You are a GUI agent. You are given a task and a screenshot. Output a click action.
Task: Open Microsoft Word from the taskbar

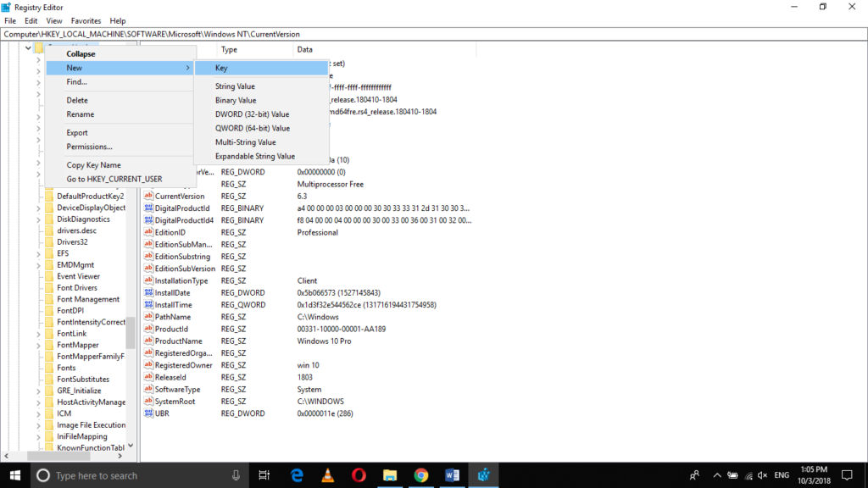pyautogui.click(x=452, y=475)
